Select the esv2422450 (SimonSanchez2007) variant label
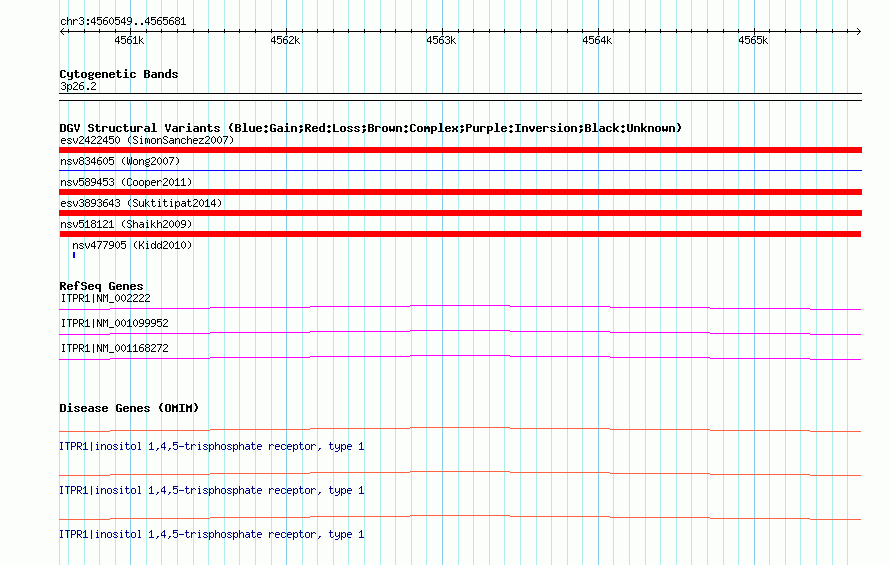 [147, 140]
